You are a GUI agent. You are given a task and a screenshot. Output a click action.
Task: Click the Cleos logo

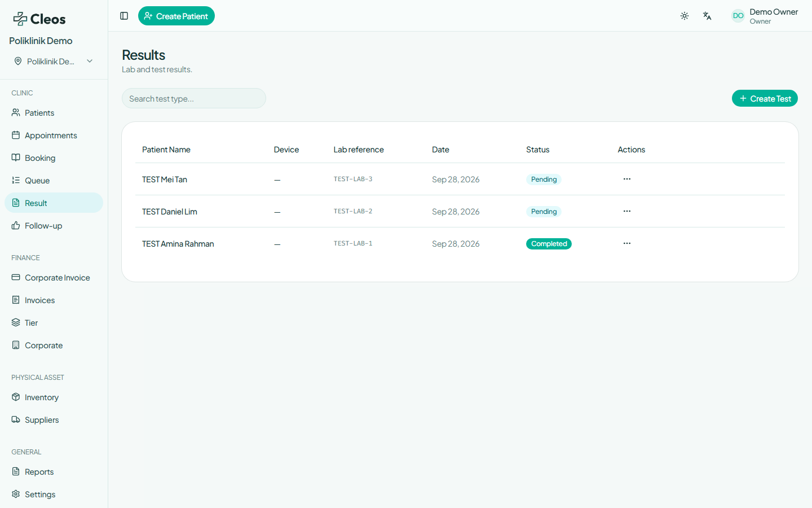tap(39, 19)
